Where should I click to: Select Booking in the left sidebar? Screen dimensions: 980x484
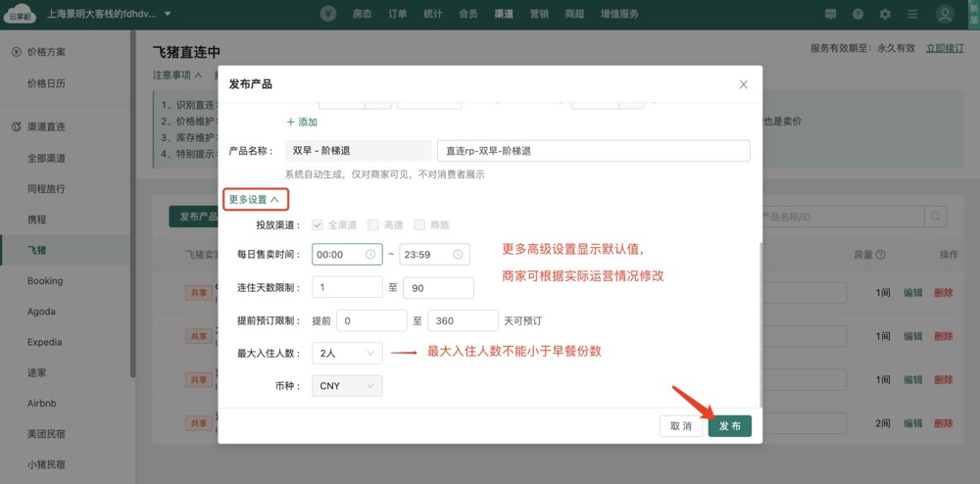click(x=45, y=281)
